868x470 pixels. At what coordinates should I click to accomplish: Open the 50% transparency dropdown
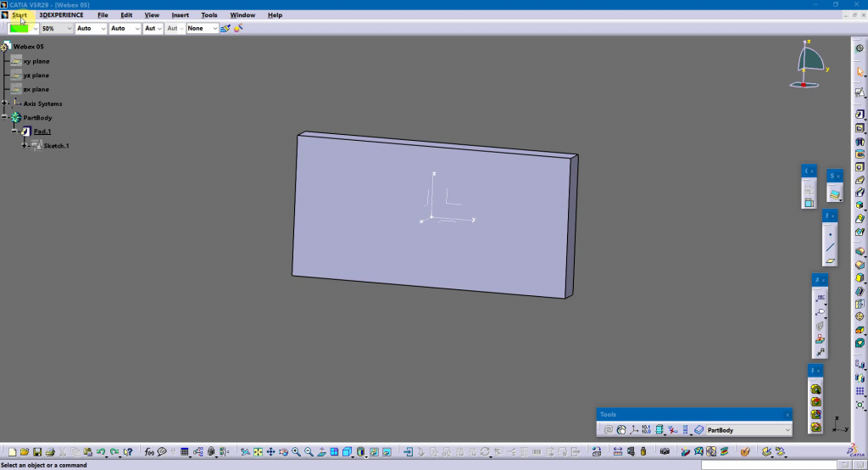(x=69, y=28)
